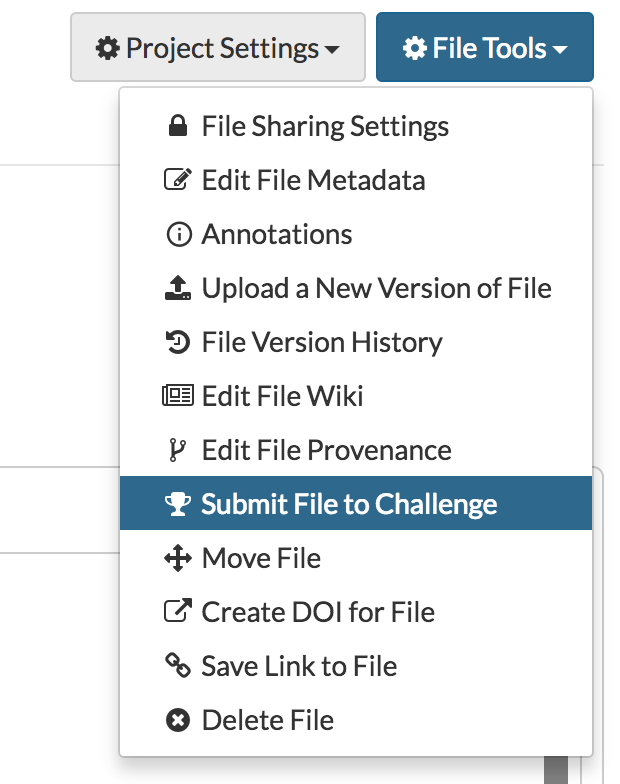Click the four-arrow Move File icon
This screenshot has width=620, height=784.
click(x=177, y=559)
